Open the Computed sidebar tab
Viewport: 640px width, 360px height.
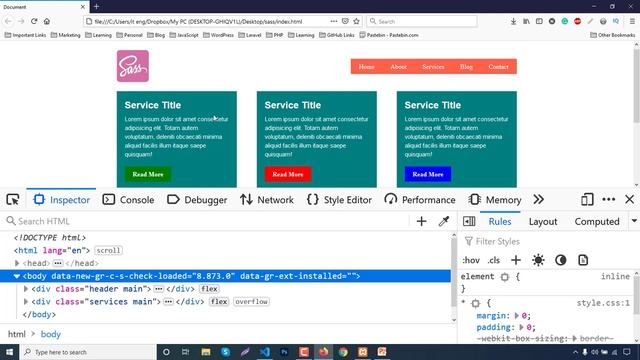[597, 221]
